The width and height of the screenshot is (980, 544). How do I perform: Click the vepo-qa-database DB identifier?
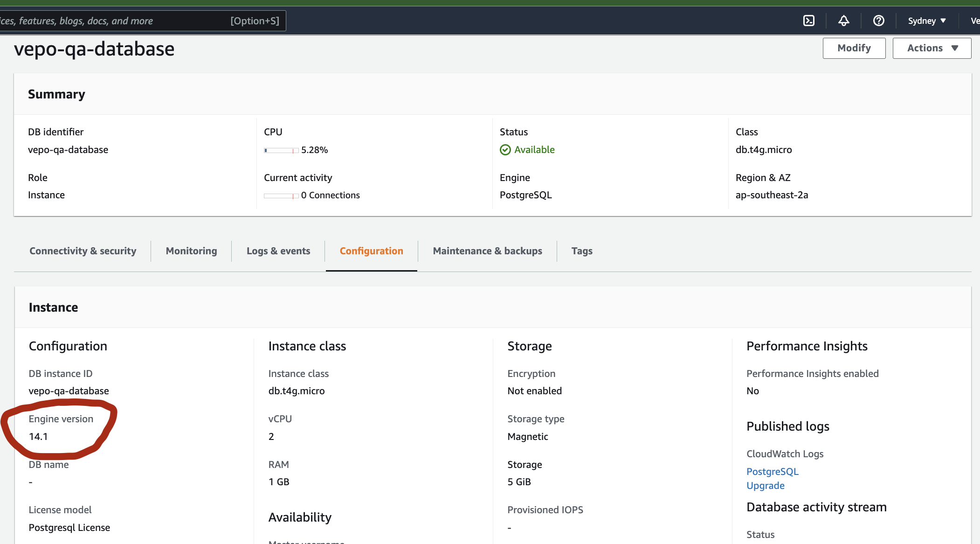68,149
